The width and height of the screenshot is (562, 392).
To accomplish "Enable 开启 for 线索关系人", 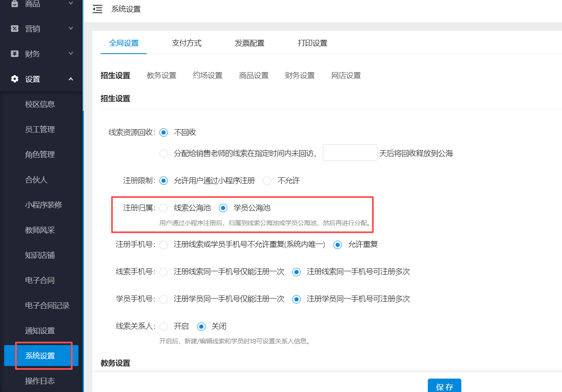I will [x=164, y=326].
